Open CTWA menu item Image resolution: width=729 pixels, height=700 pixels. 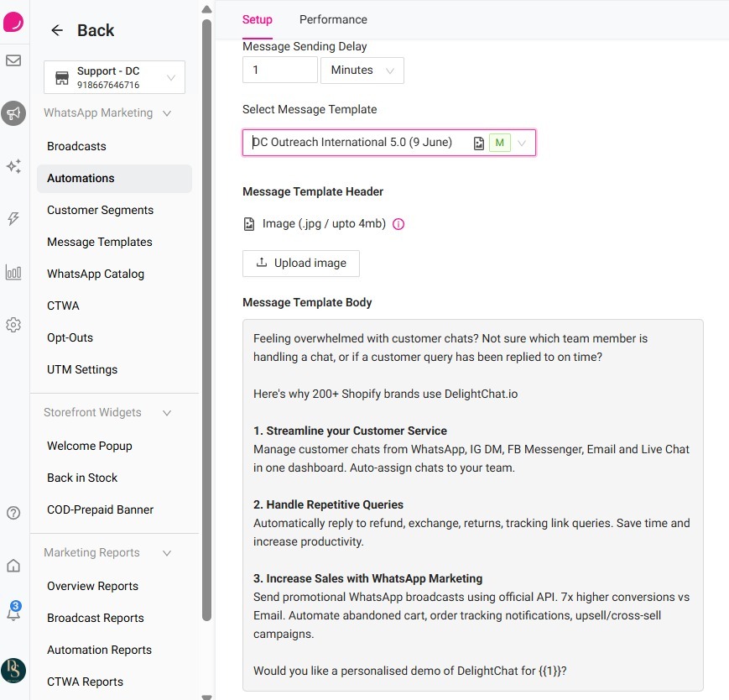point(63,306)
